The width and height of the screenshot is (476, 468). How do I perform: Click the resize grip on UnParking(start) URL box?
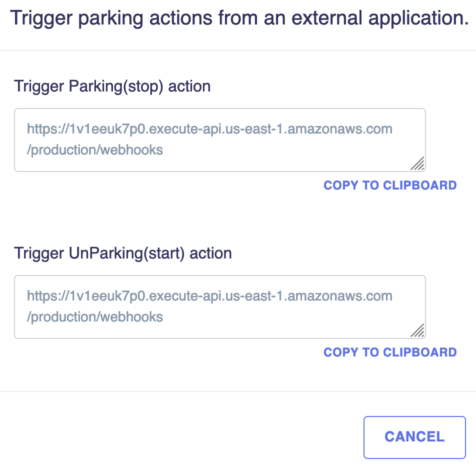(x=417, y=330)
